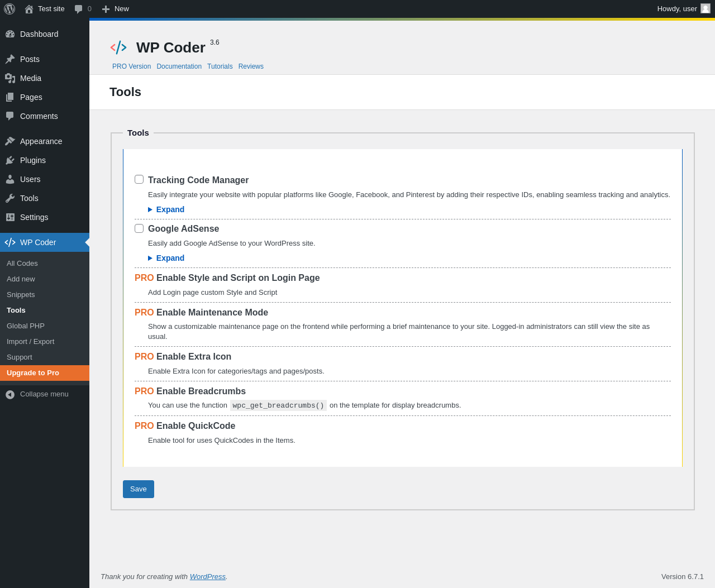
Task: Click PRO Enable Style and Script on Login Page
Action: click(227, 278)
